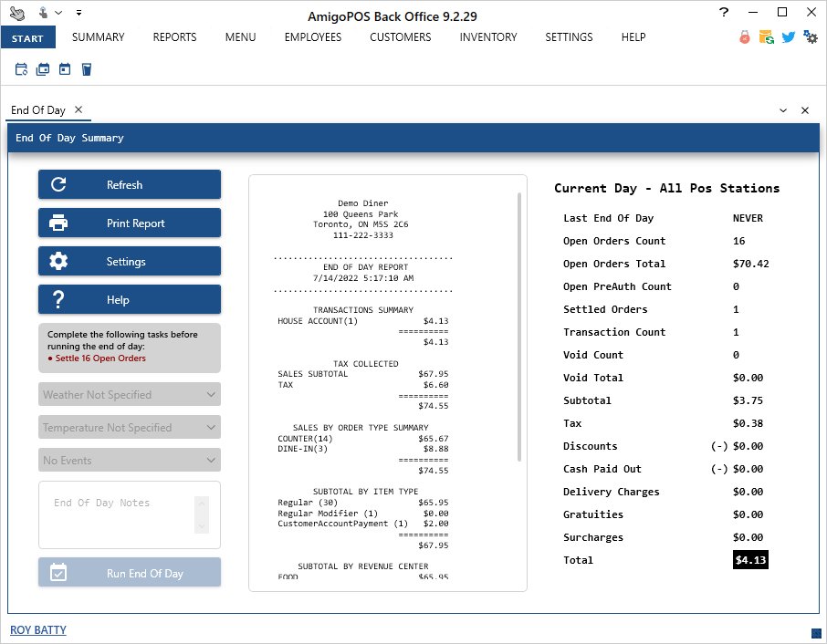
Task: Click the database sync icon
Action: tap(767, 37)
